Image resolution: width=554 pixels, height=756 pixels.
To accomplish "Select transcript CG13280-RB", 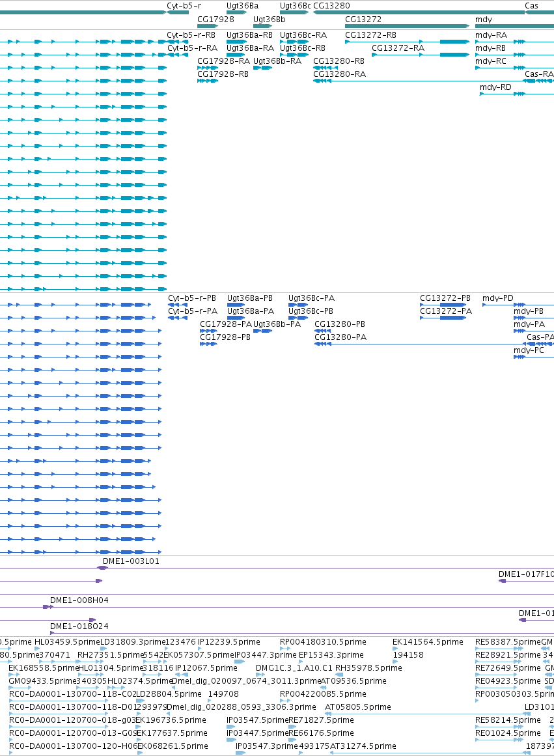I will point(339,61).
